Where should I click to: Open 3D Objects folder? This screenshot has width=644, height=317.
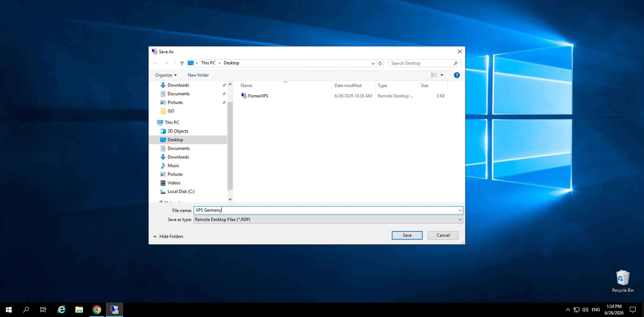[x=178, y=131]
